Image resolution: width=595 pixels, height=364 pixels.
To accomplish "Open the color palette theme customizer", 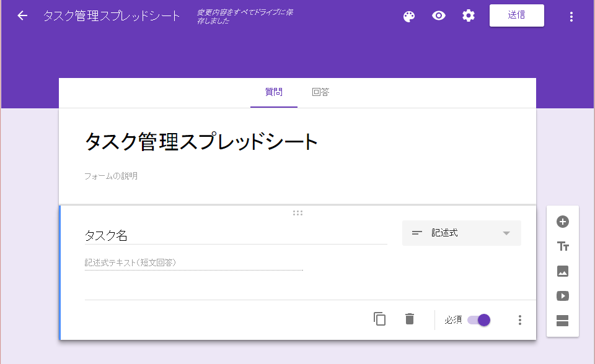I will [408, 16].
